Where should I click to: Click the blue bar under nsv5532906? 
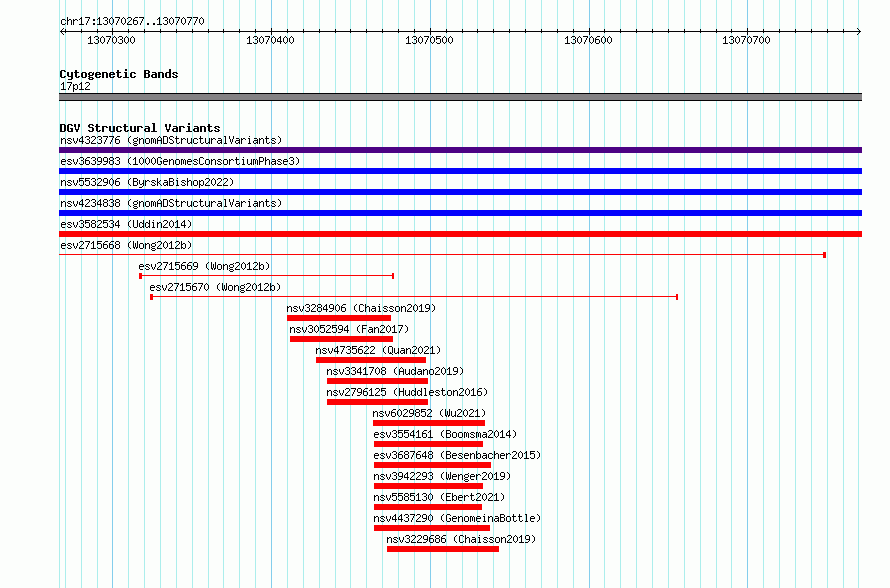(460, 192)
